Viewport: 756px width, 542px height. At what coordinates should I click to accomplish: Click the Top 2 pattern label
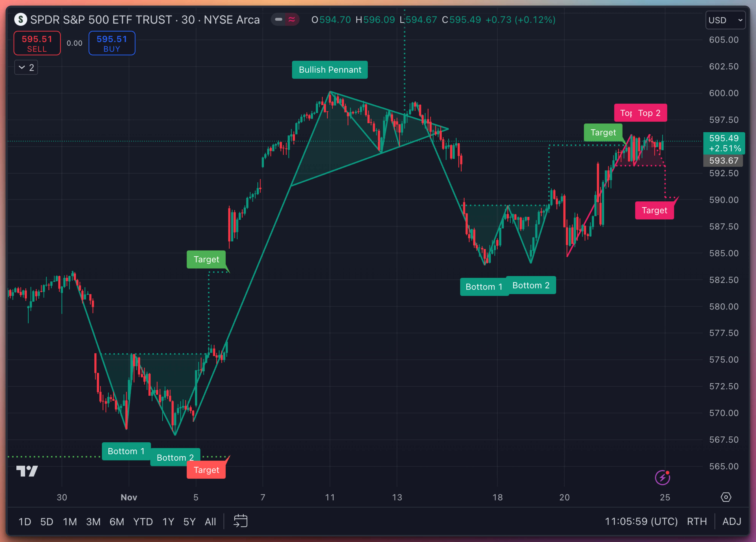pos(649,113)
